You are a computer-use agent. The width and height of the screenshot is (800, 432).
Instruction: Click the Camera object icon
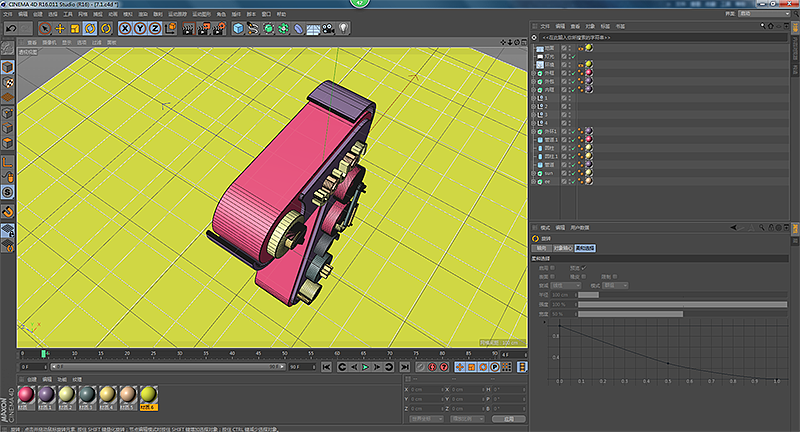tap(328, 29)
